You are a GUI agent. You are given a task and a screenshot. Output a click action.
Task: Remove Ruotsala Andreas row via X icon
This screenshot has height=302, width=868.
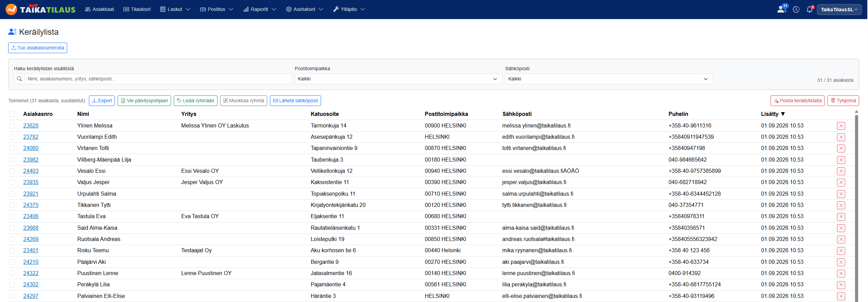tap(841, 239)
